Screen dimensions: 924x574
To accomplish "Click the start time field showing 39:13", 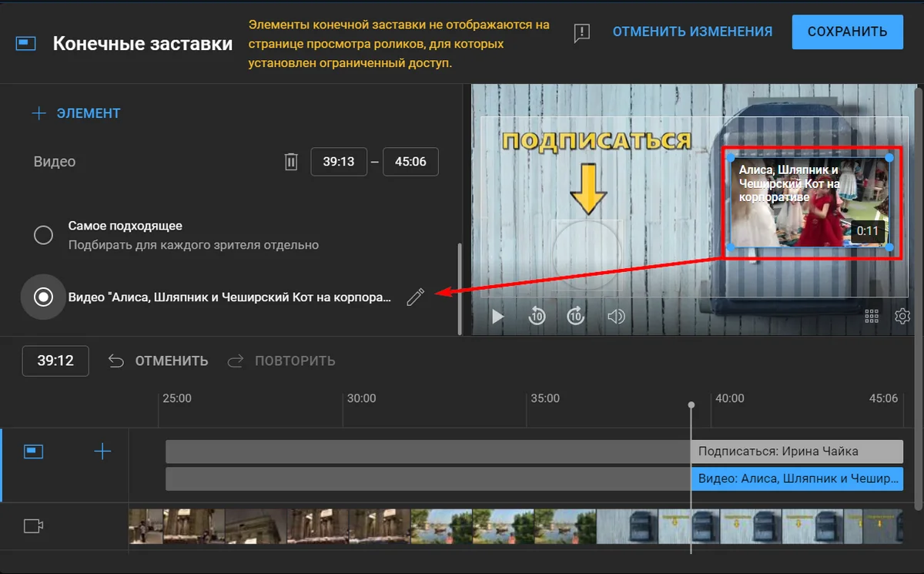I will (x=339, y=162).
